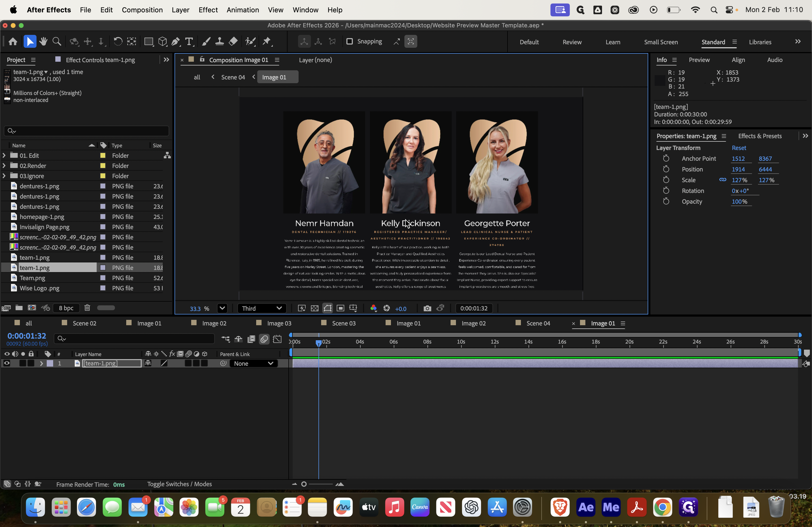Viewport: 812px width, 527px height.
Task: Open the Third resolution dropdown
Action: pyautogui.click(x=262, y=308)
